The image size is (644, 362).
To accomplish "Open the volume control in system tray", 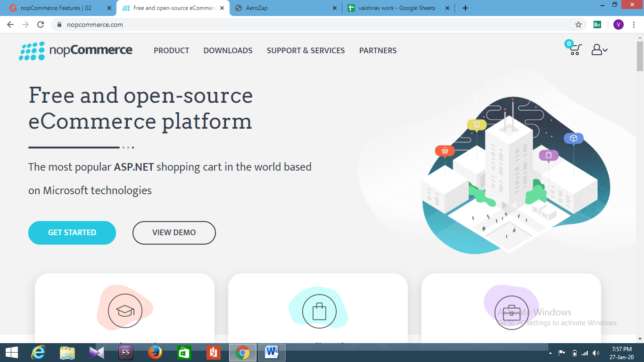I will 596,353.
